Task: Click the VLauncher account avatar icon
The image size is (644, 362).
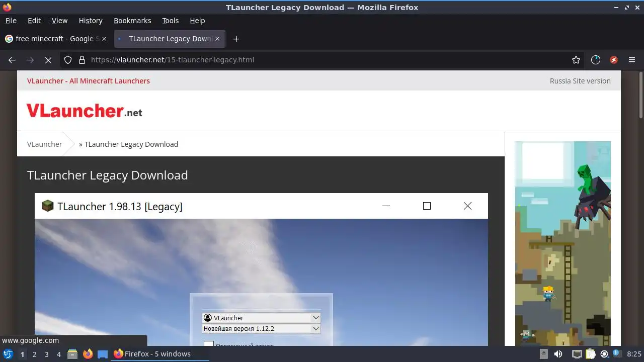Action: tap(207, 318)
